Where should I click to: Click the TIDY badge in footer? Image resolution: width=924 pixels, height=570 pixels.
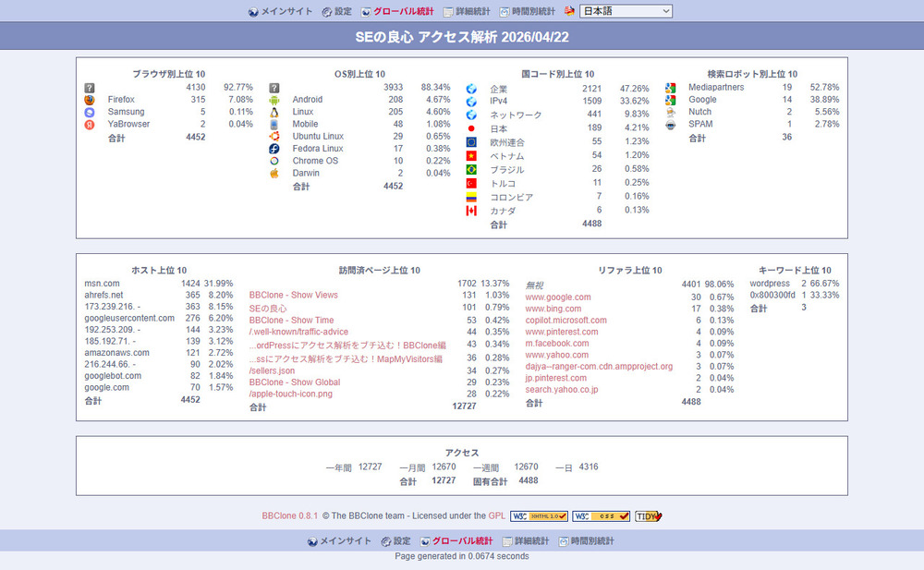point(649,516)
